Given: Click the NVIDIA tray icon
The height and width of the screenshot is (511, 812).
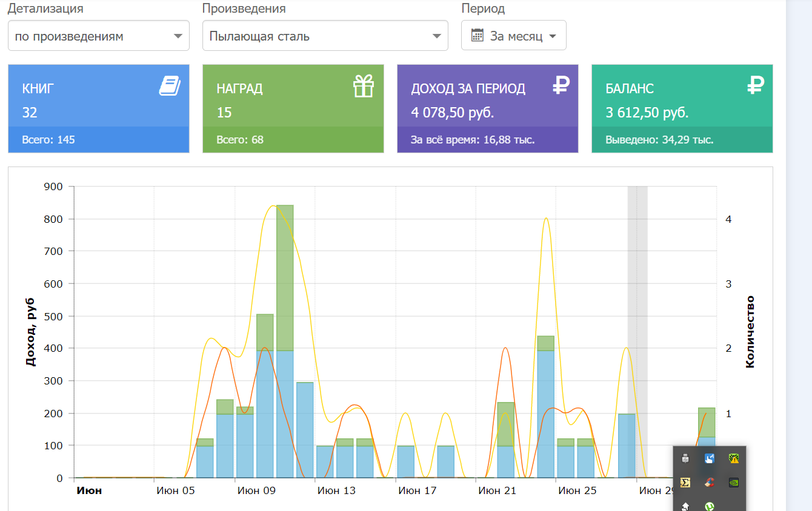Looking at the screenshot, I should click(733, 483).
